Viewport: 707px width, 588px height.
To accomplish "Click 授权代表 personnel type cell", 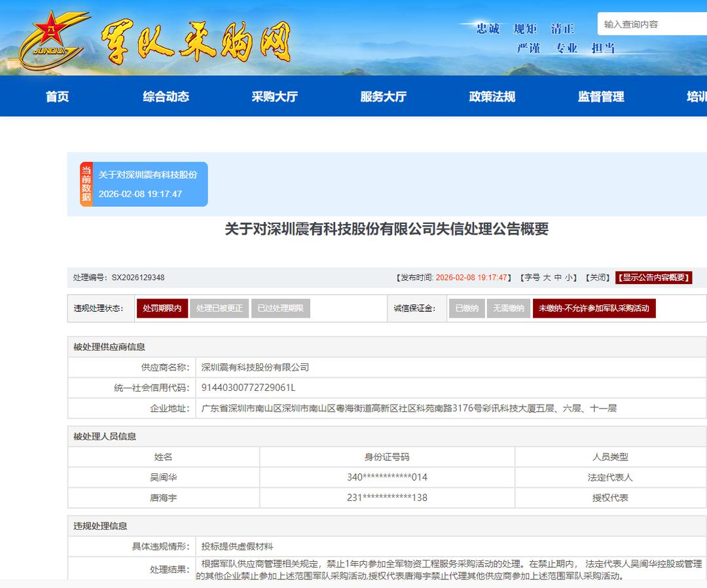I will pos(610,498).
